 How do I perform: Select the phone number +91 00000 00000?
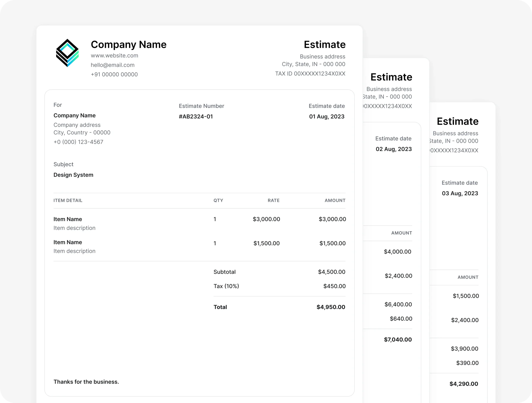click(x=114, y=74)
